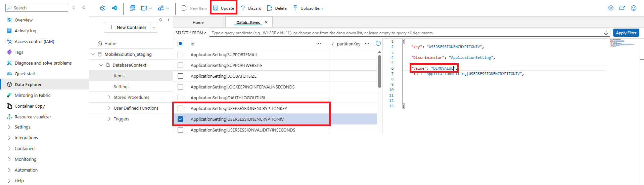Open Access control (IAM)
The image size is (644, 185).
[x=34, y=41]
